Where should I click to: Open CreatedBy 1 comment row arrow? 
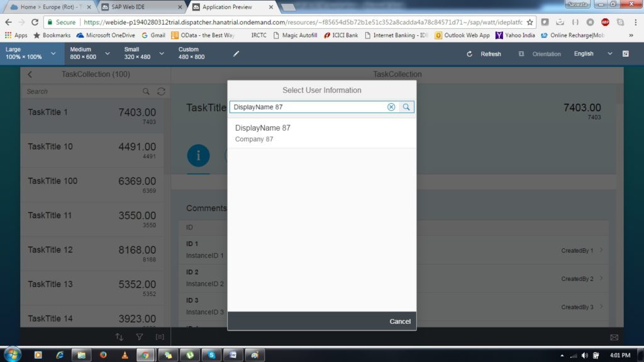click(x=601, y=250)
